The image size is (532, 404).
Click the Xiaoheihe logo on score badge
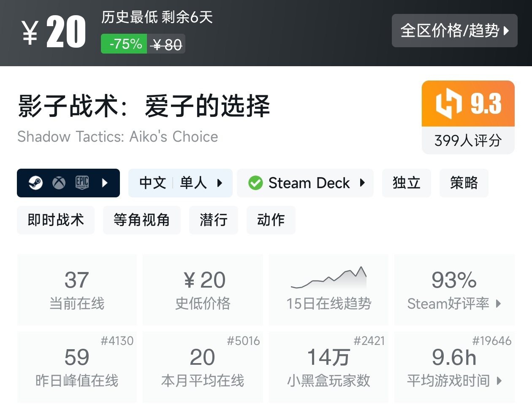click(x=448, y=104)
